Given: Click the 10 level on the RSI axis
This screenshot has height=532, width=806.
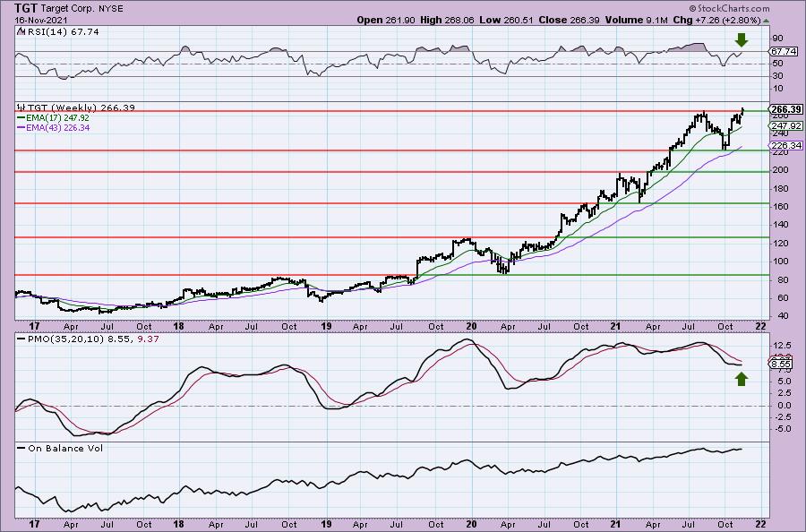Looking at the screenshot, I should [777, 89].
